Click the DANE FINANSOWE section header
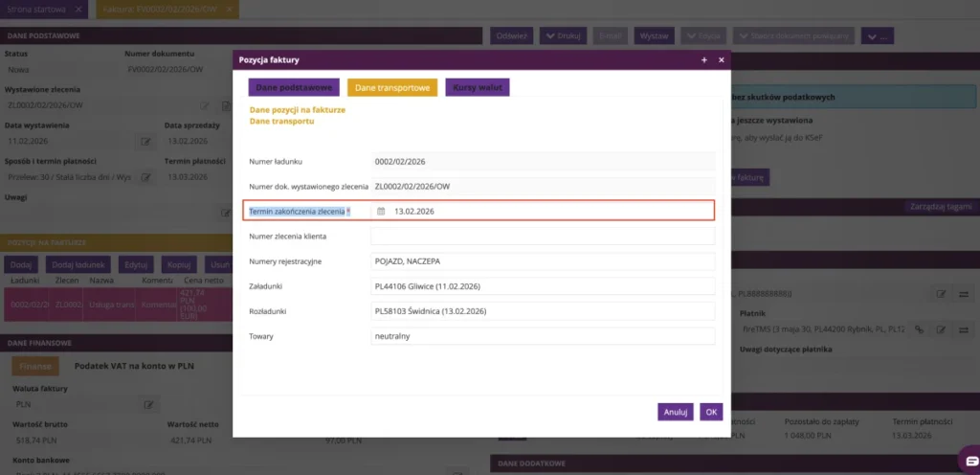This screenshot has width=980, height=475. 118,343
